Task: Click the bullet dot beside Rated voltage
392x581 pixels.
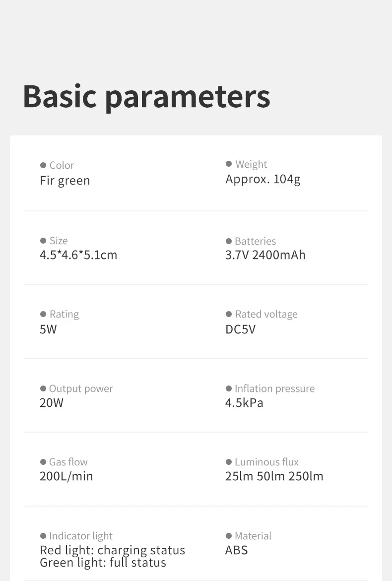Action: [x=229, y=314]
